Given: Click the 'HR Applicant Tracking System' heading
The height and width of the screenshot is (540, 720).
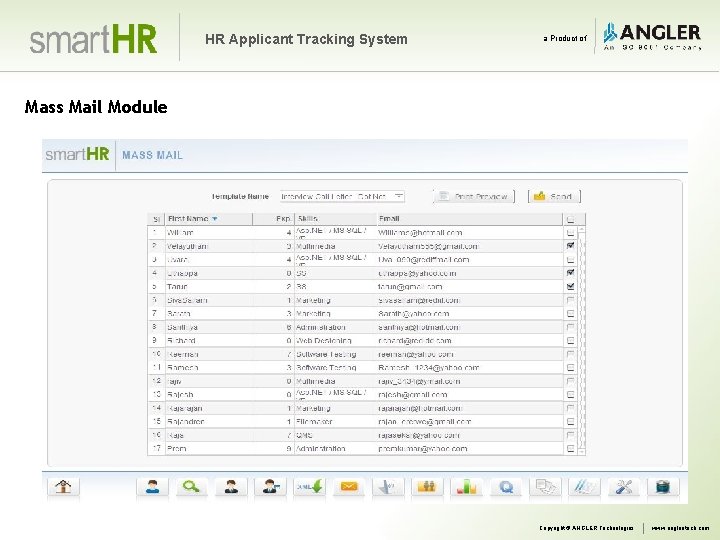Looking at the screenshot, I should click(306, 39).
